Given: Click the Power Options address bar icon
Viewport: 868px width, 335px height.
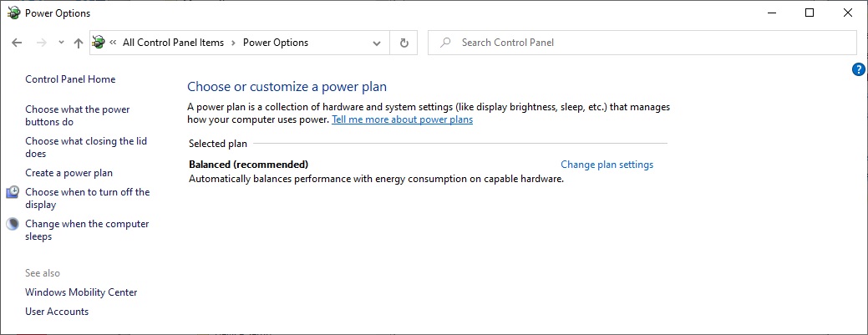Looking at the screenshot, I should click(99, 42).
